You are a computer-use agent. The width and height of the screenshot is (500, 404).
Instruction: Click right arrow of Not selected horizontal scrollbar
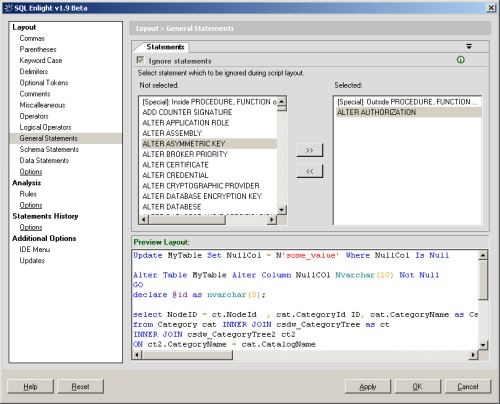[x=272, y=219]
